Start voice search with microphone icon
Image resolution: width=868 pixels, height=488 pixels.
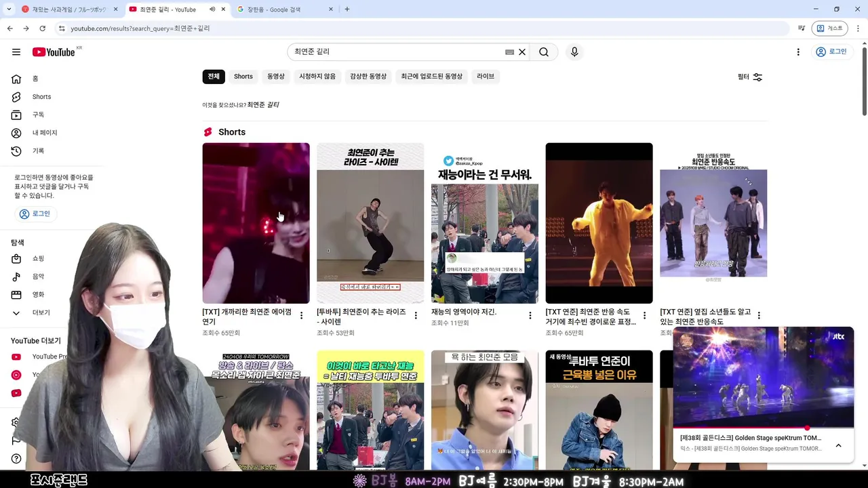click(574, 52)
